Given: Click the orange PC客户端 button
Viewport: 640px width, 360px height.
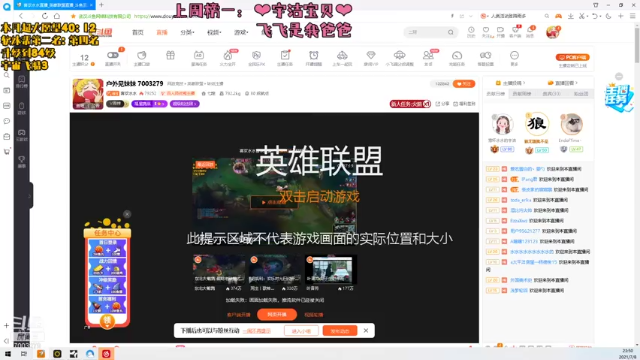Looking at the screenshot, I should coord(573,57).
